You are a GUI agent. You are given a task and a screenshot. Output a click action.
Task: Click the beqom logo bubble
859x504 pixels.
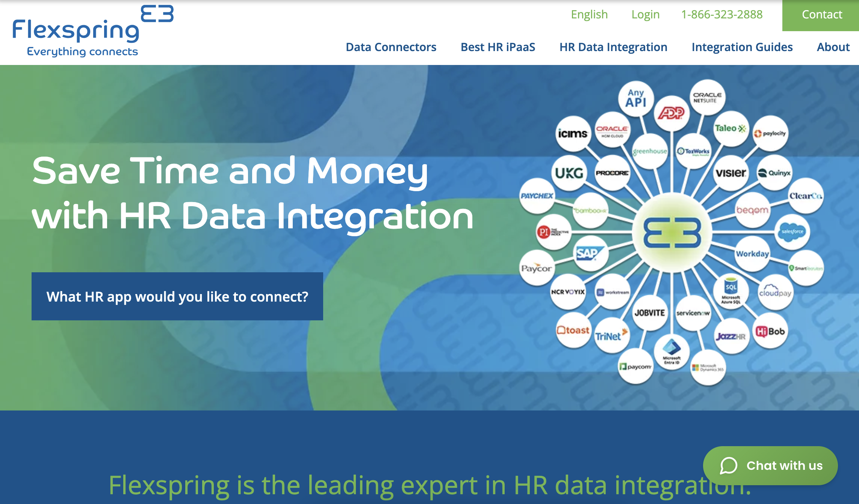752,210
